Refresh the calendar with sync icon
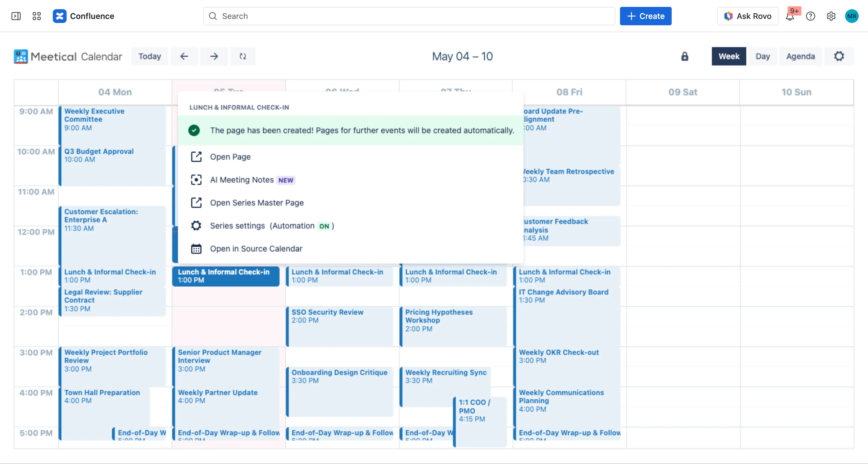868x464 pixels. point(243,56)
